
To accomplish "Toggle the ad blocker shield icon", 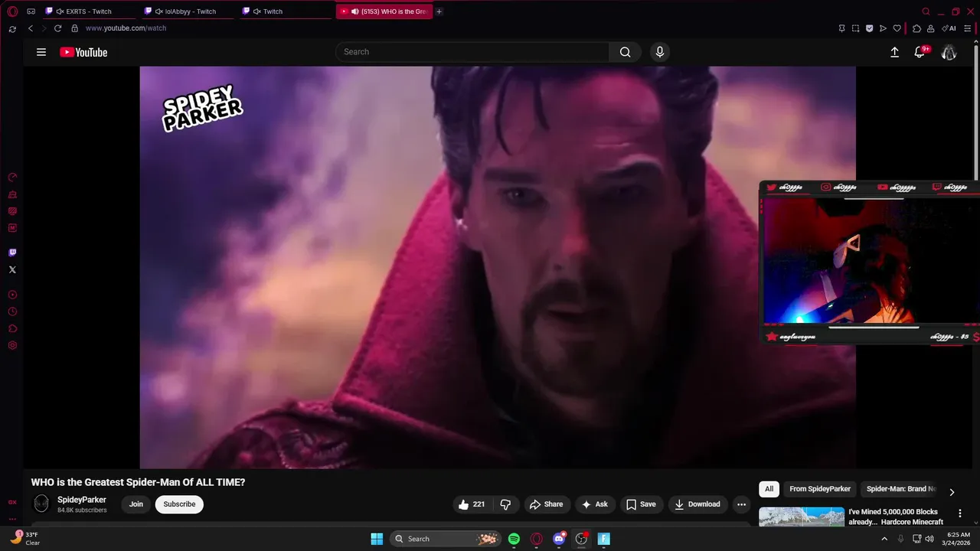I will pyautogui.click(x=869, y=28).
